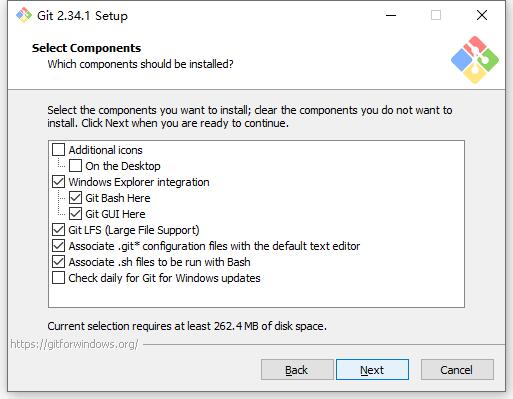Viewport: 513px width, 399px height.
Task: Click the Git icon in the title bar
Action: click(x=24, y=15)
